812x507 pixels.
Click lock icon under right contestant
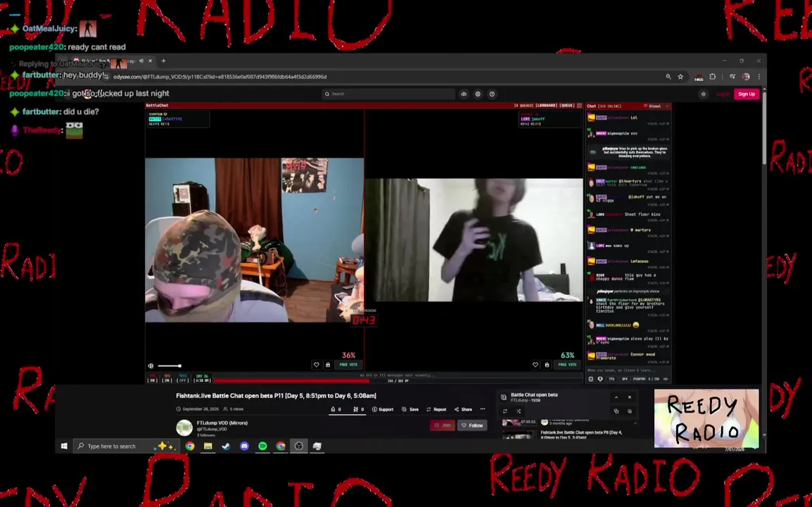point(547,365)
